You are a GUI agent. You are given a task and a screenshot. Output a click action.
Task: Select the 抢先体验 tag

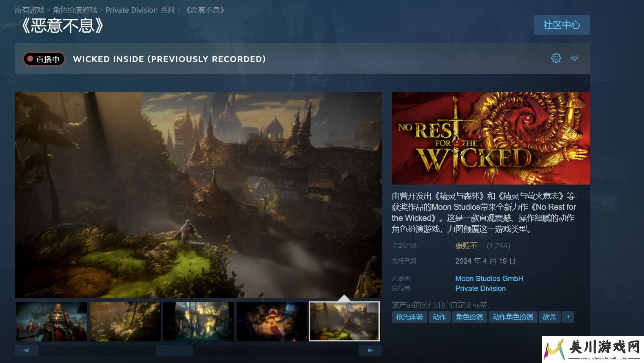click(x=409, y=317)
